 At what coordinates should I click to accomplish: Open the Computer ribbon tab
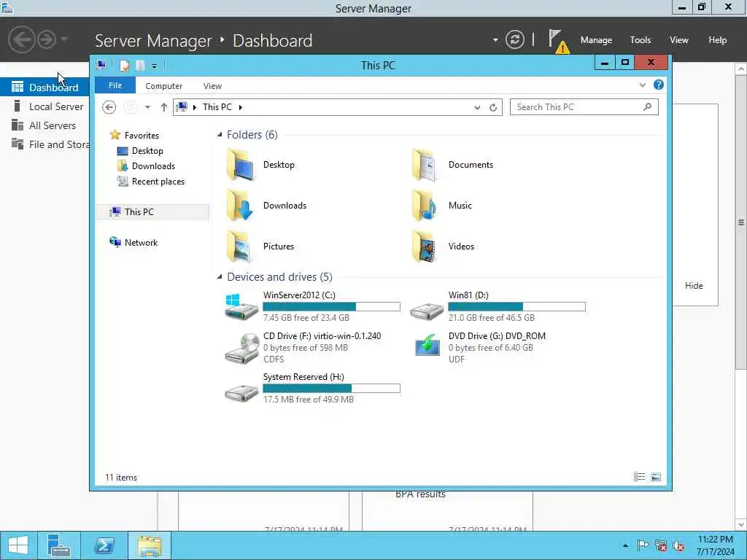(164, 86)
